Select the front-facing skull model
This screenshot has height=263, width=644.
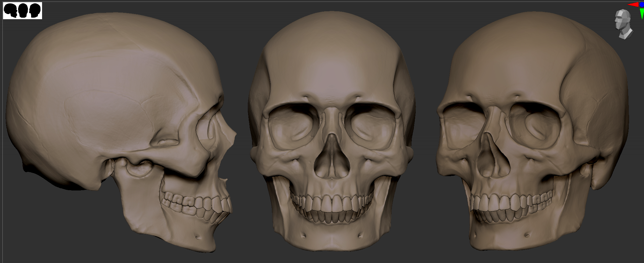[332, 131]
